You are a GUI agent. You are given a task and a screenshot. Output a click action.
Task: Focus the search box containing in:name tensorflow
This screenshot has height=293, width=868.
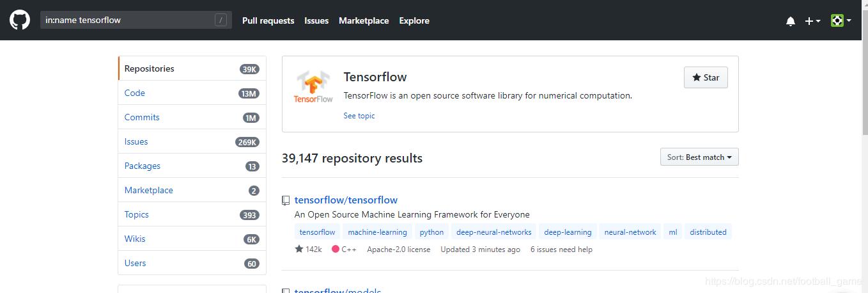(136, 20)
